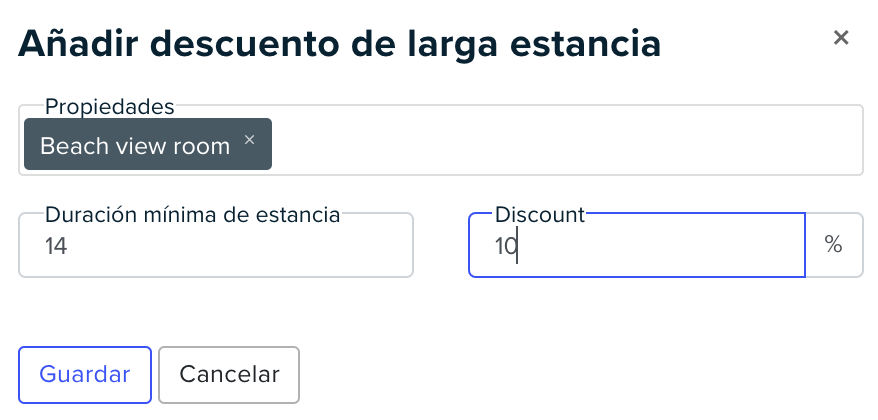Screen dimensions: 878x420
Task: Click the Duración mínima de estancia label
Action: [x=192, y=214]
